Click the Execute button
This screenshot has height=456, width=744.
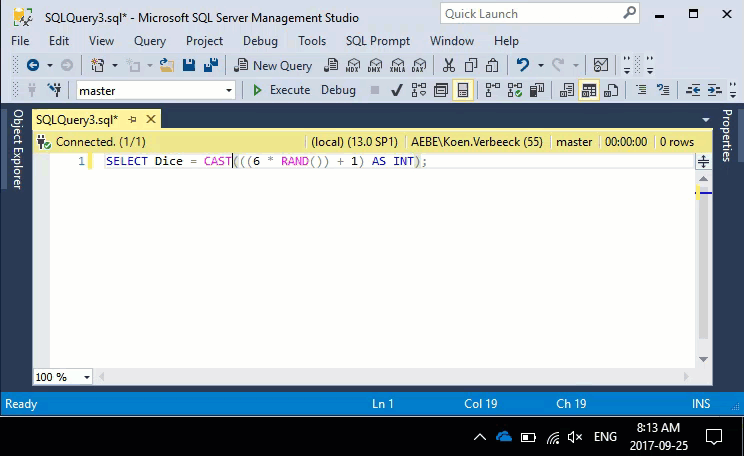point(282,90)
